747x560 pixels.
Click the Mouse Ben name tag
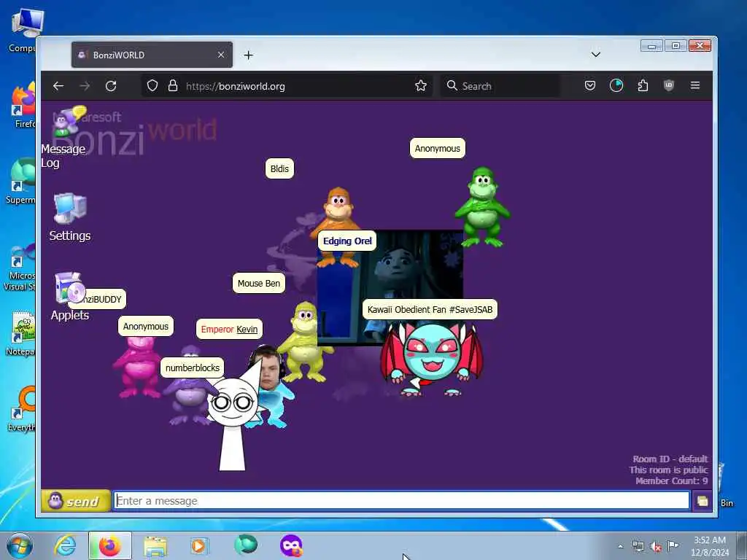click(x=259, y=284)
